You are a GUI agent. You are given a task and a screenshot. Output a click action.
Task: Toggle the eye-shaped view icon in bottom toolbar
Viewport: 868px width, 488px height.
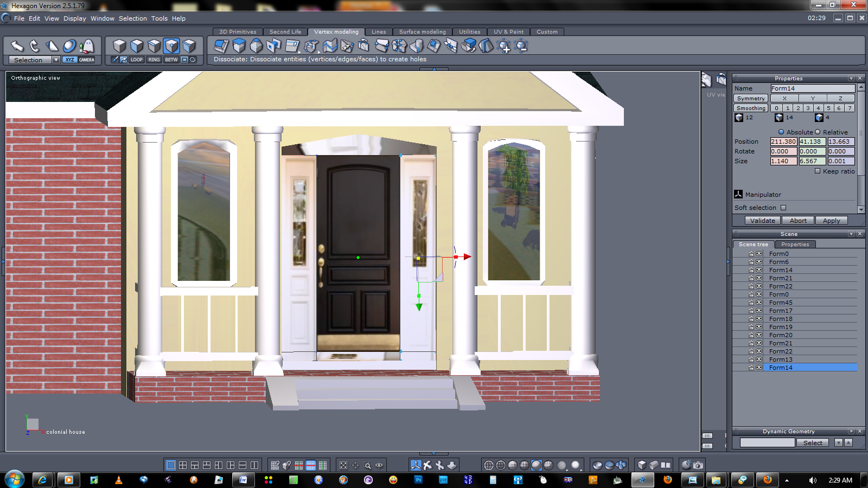(x=379, y=465)
